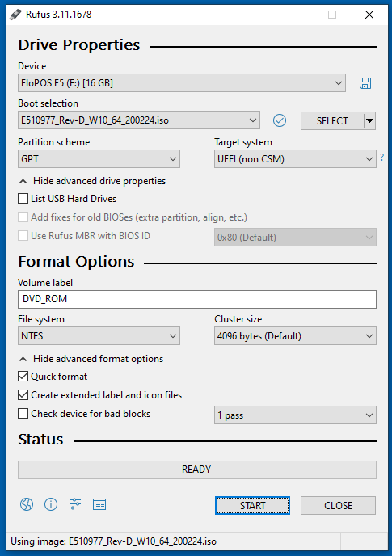Show the log window icon
The image size is (392, 556).
pyautogui.click(x=99, y=504)
